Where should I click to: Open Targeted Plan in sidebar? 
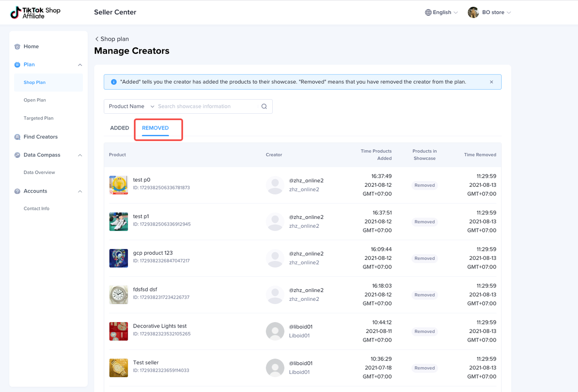pos(38,118)
